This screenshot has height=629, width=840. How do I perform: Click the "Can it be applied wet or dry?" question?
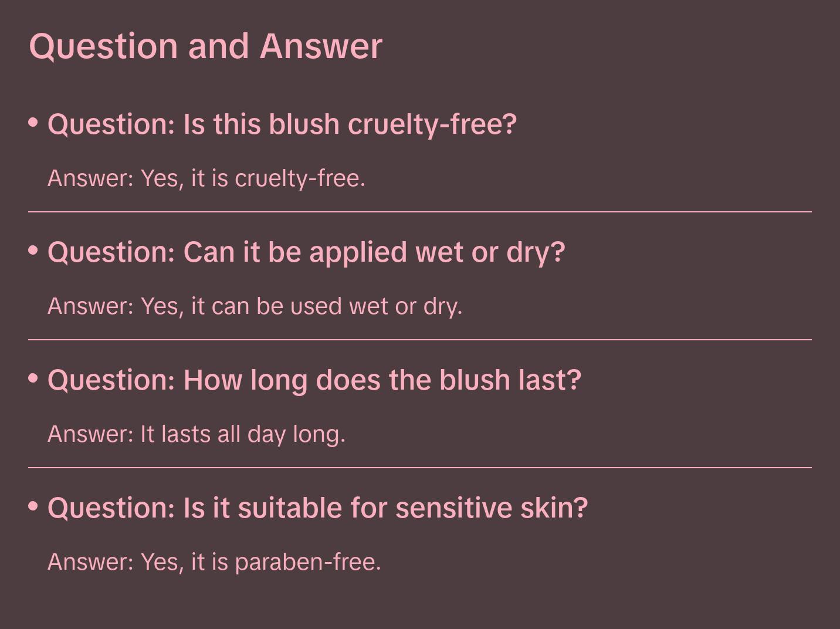(306, 252)
